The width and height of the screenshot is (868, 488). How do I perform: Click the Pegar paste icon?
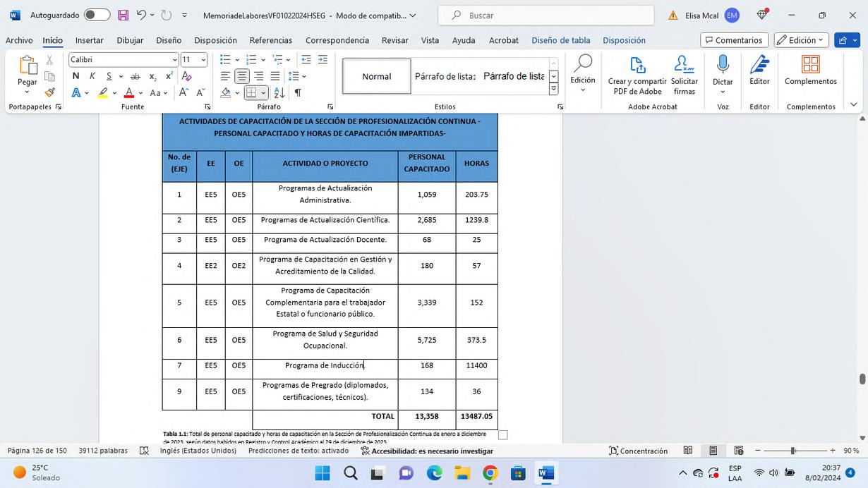click(28, 66)
